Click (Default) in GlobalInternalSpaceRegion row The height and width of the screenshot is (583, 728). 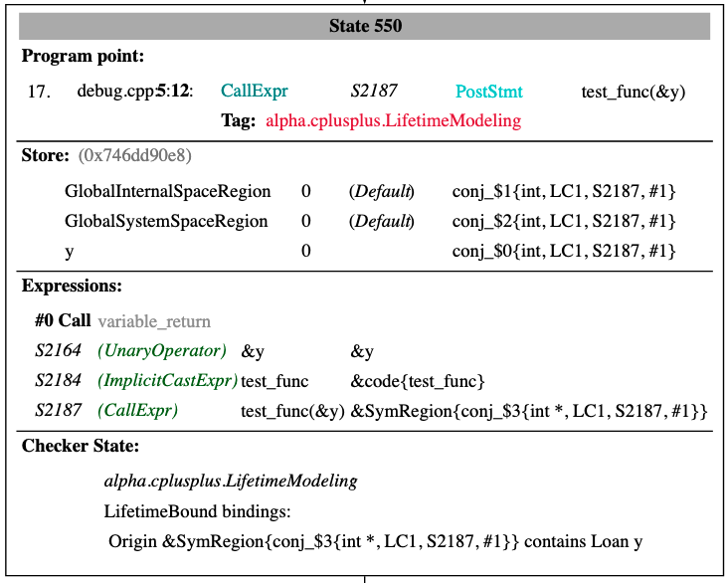381,191
